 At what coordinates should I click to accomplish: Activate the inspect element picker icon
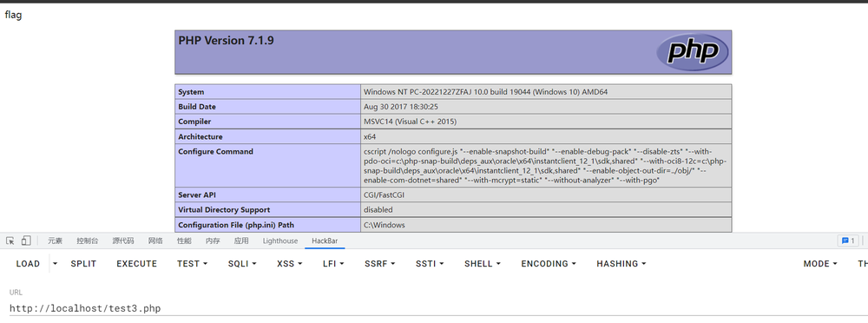[x=10, y=241]
